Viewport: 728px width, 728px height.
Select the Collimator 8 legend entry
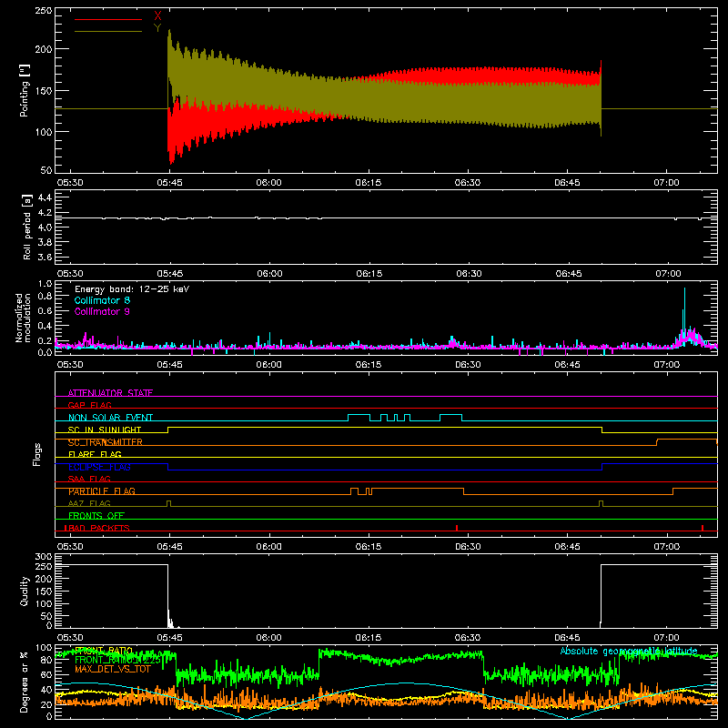click(102, 300)
